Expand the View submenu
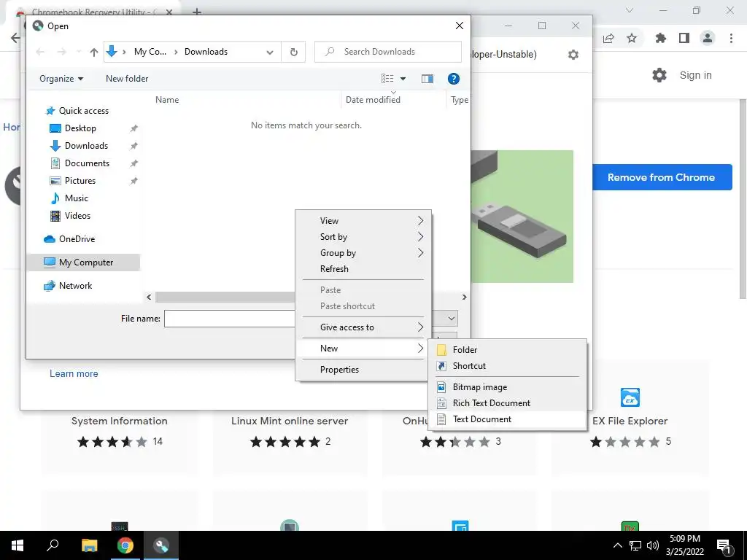The width and height of the screenshot is (747, 560). (x=363, y=220)
